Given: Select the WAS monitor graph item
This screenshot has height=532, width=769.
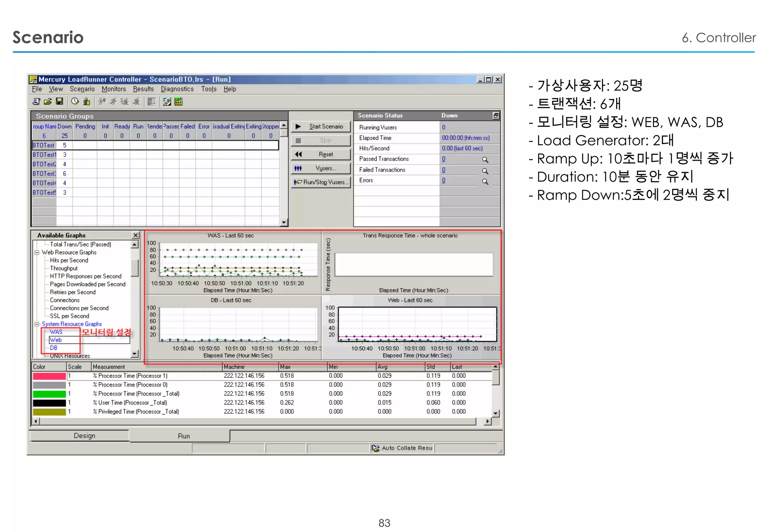Looking at the screenshot, I should click(x=56, y=332).
